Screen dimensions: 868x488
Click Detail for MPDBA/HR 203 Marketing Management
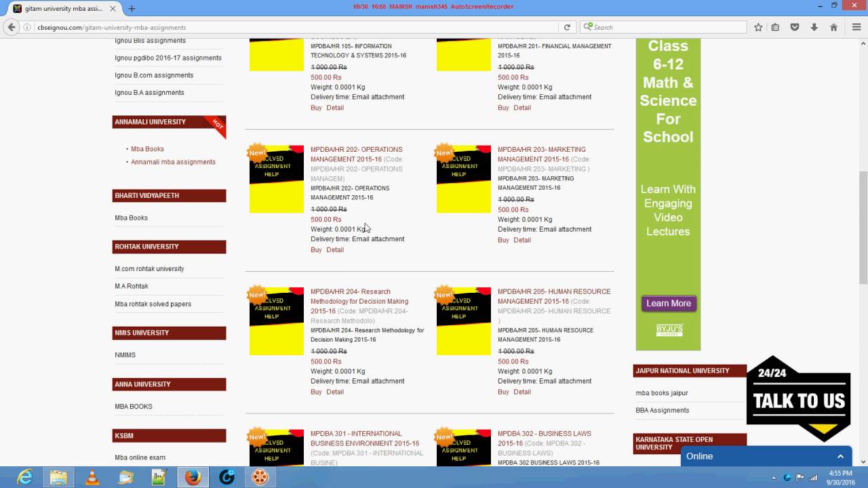[522, 240]
